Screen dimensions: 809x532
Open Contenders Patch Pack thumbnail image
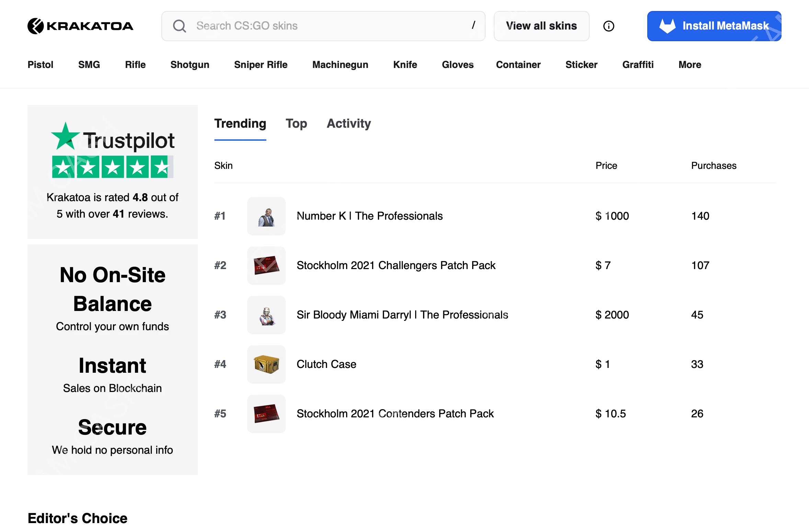point(266,414)
